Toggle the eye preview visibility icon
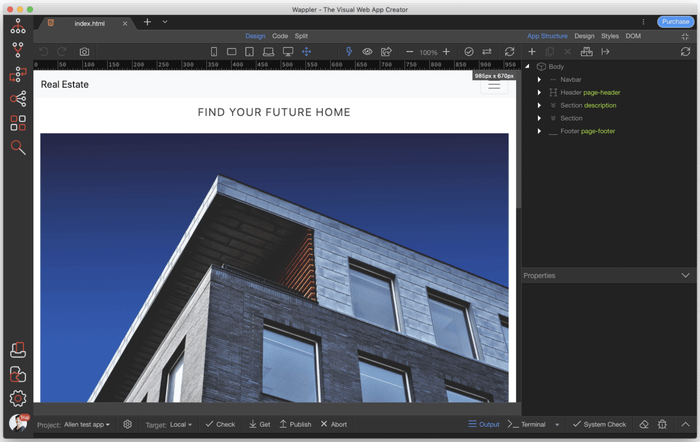Screen dimensions: 700x442 click(367, 52)
